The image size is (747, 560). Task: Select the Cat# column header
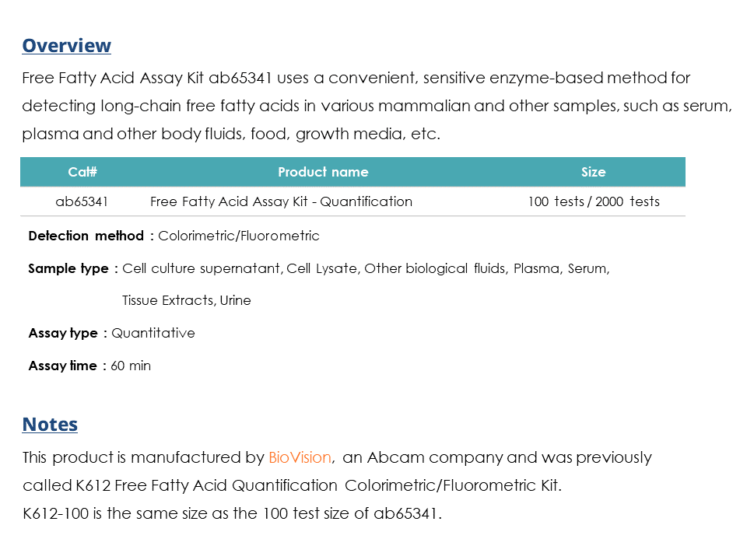[x=82, y=172]
